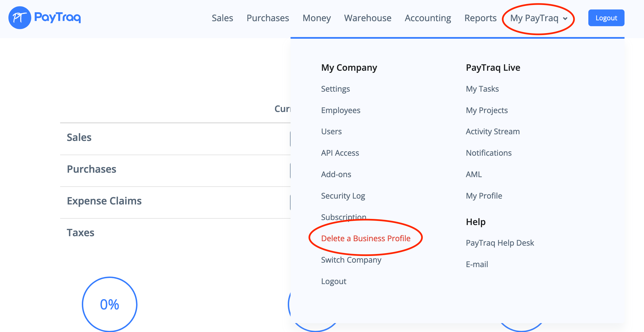Image resolution: width=644 pixels, height=332 pixels.
Task: Click the blue Logout button
Action: [x=606, y=18]
